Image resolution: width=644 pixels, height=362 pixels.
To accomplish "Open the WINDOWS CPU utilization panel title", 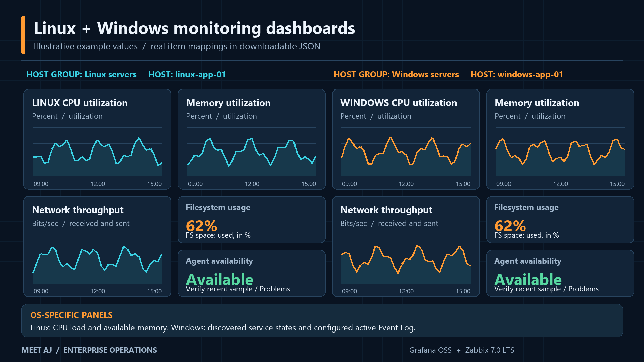I will (398, 103).
